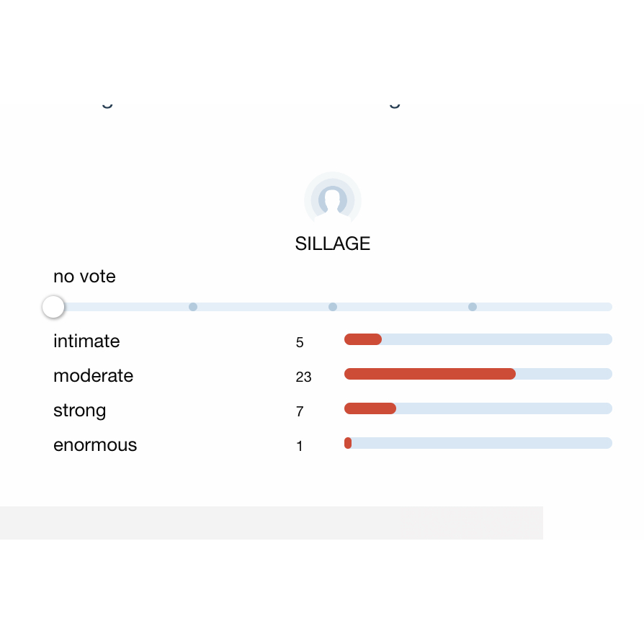The image size is (644, 644).
Task: Click the strong vote count 7
Action: [300, 411]
